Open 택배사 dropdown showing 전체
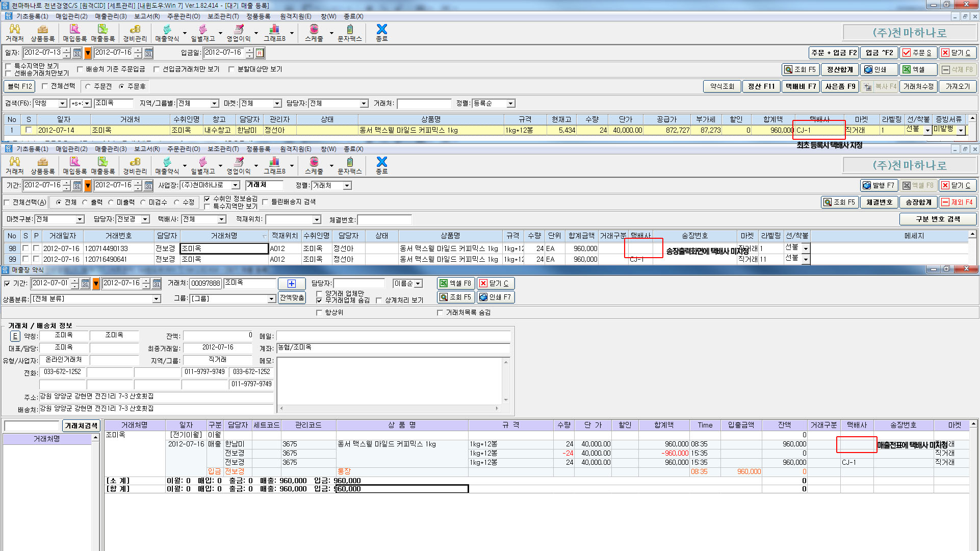This screenshot has height=551, width=980. tap(204, 219)
